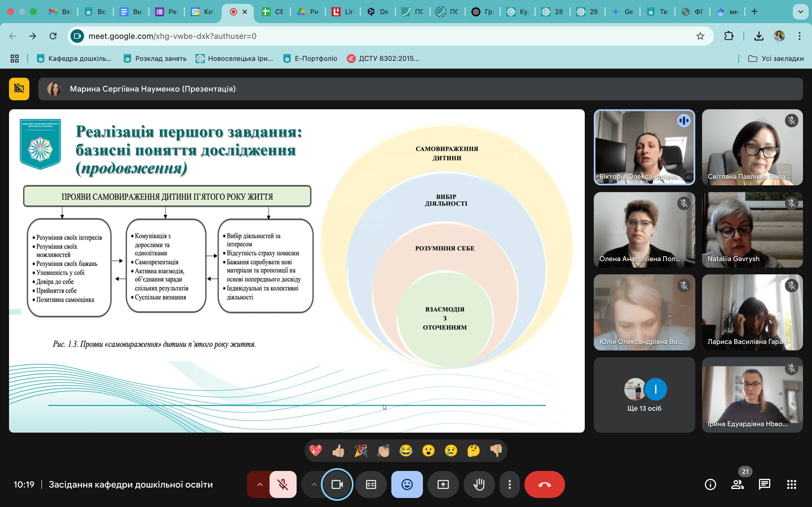
Task: Toggle the camera off
Action: tap(337, 484)
